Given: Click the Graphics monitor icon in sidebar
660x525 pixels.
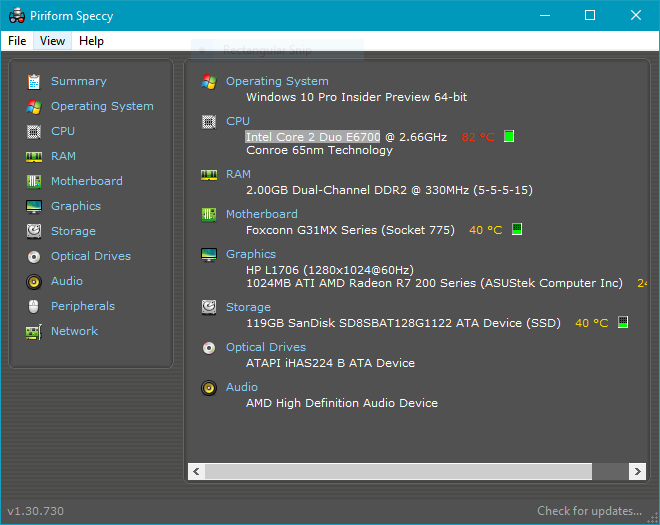Looking at the screenshot, I should [x=34, y=207].
